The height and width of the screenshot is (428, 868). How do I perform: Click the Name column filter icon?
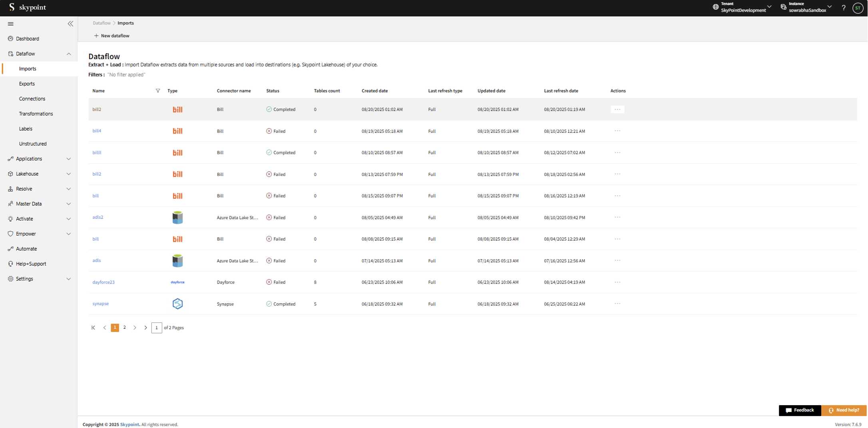pyautogui.click(x=158, y=91)
